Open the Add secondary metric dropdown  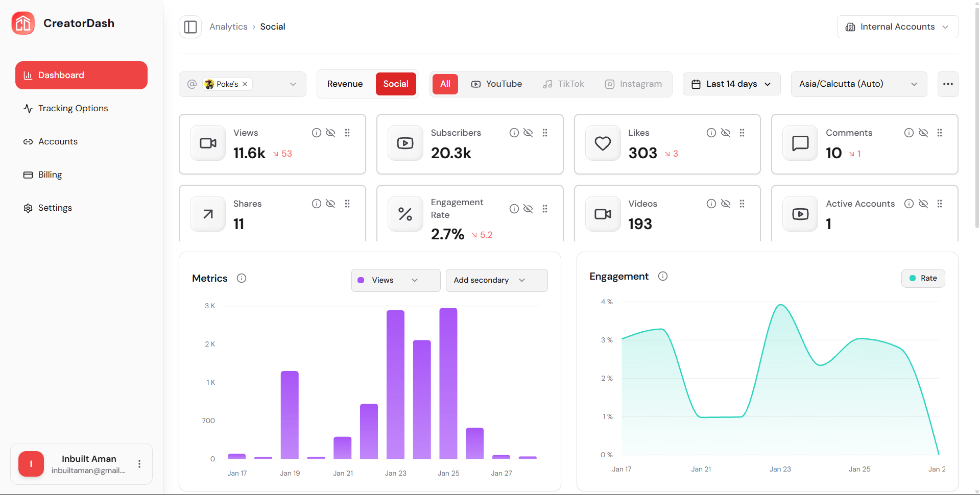496,280
